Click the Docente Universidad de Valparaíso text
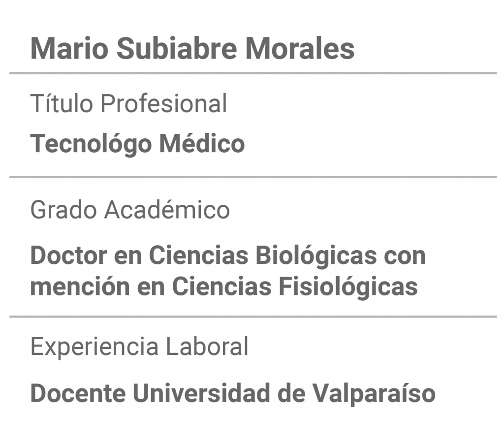 (233, 393)
